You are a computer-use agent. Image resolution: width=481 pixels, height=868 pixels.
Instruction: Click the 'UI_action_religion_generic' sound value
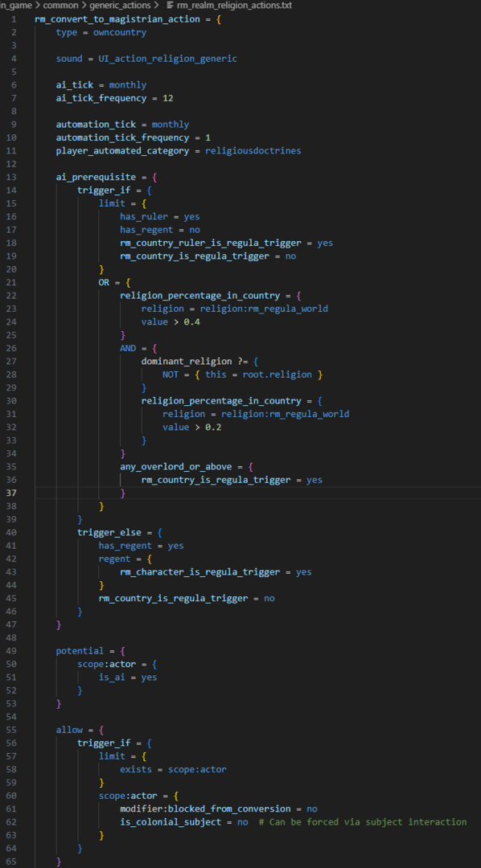[x=167, y=59]
